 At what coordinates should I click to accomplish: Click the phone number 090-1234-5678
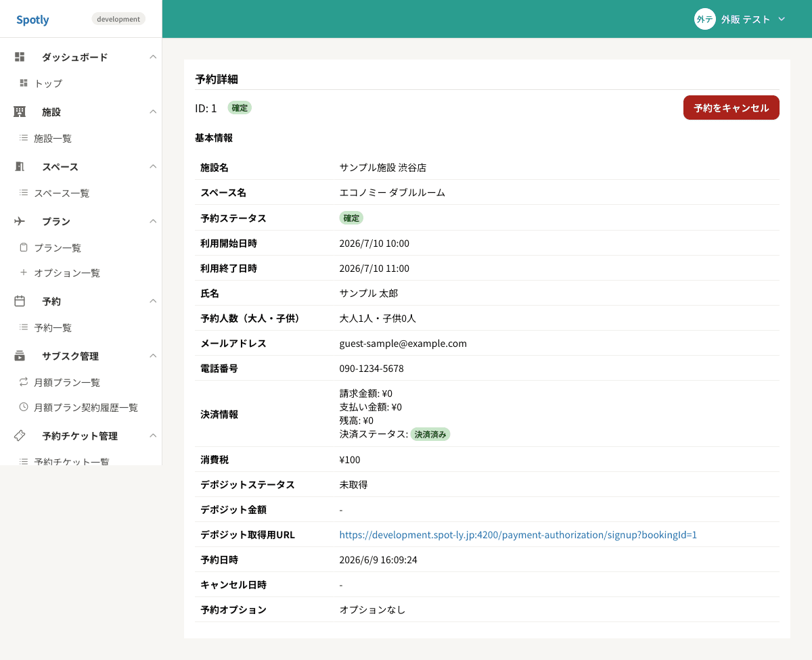[x=371, y=369]
